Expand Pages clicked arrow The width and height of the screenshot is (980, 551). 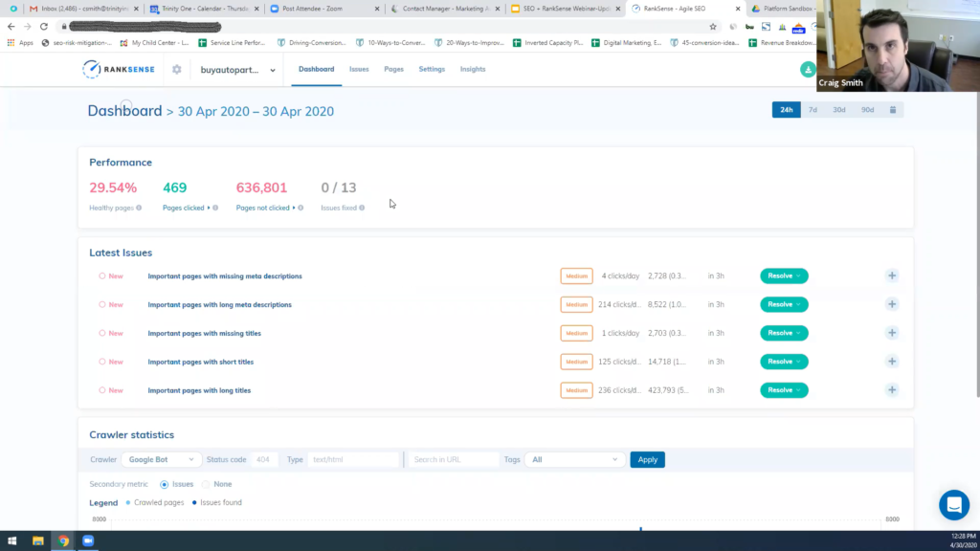(x=209, y=208)
